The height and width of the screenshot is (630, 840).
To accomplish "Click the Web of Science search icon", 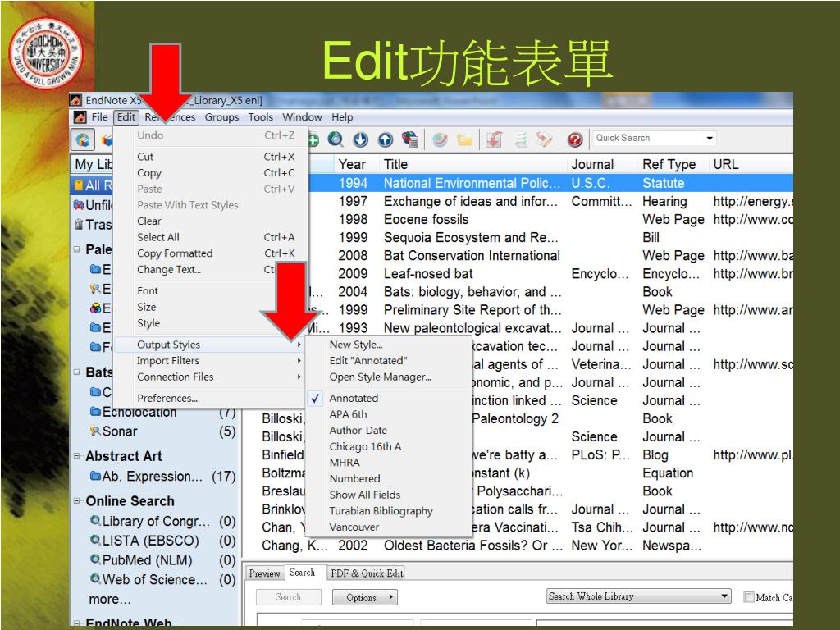I will (x=95, y=579).
